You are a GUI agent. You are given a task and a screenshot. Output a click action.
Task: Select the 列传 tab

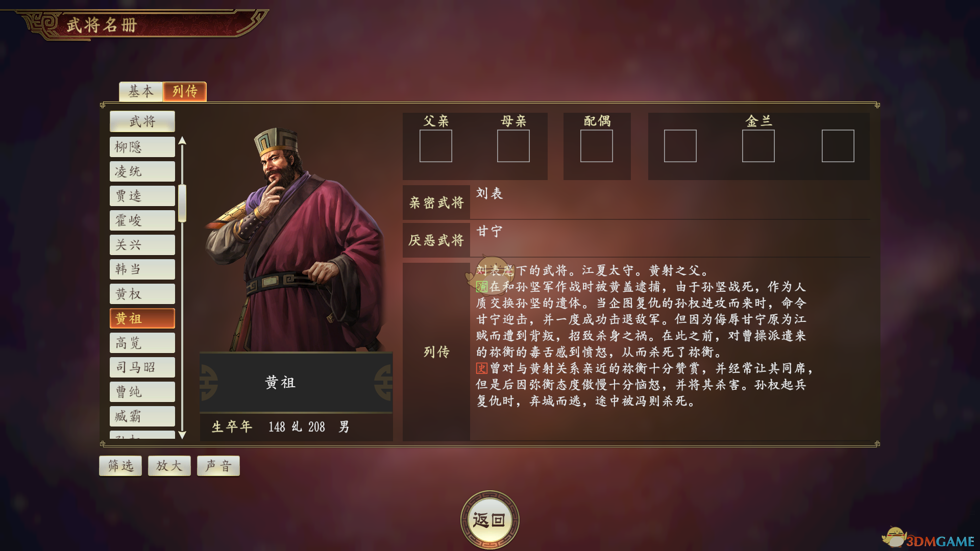pyautogui.click(x=185, y=91)
